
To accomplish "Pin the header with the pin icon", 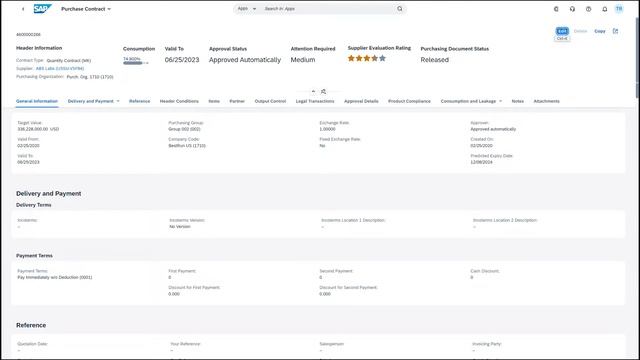I will [323, 91].
